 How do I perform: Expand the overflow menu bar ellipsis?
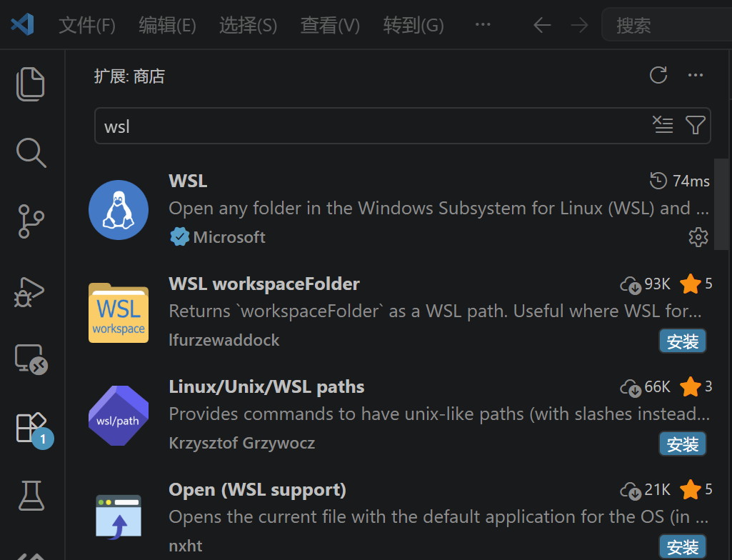[483, 25]
